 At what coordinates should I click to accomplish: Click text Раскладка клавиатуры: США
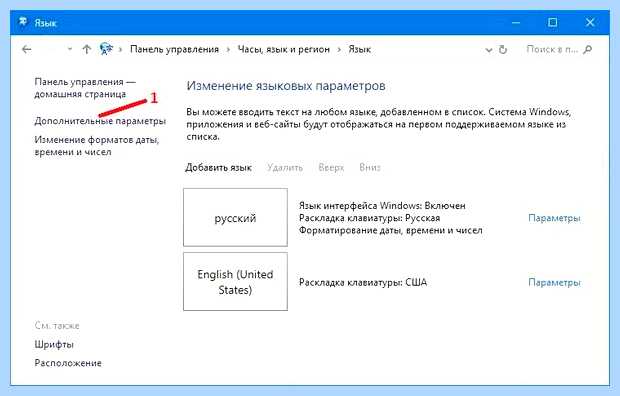363,282
